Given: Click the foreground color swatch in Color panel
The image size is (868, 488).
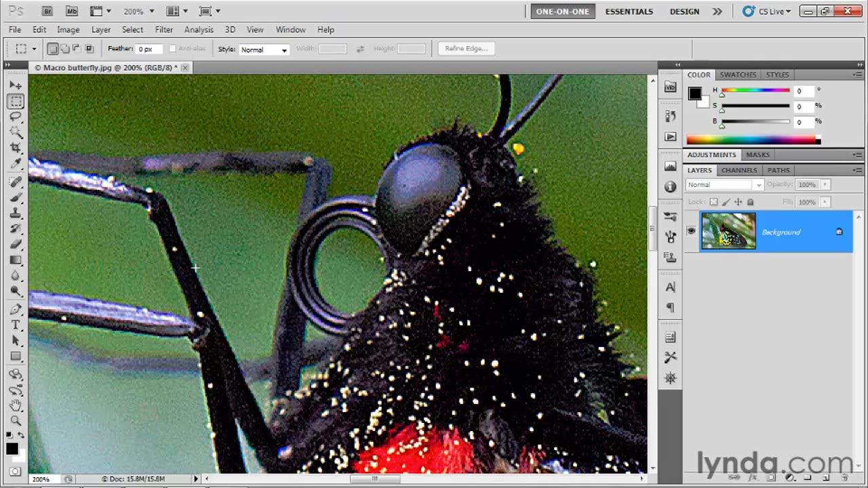Looking at the screenshot, I should (694, 94).
